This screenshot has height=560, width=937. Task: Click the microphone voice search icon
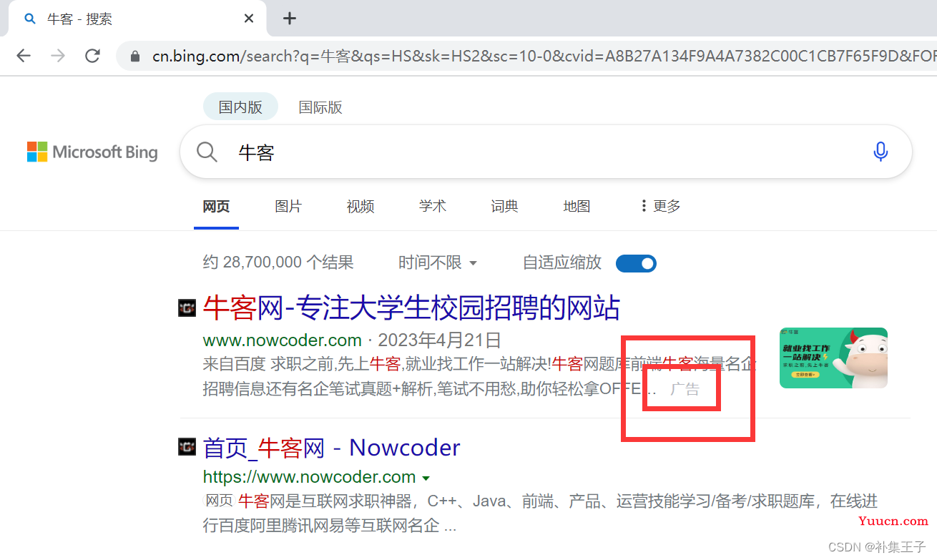pos(880,152)
